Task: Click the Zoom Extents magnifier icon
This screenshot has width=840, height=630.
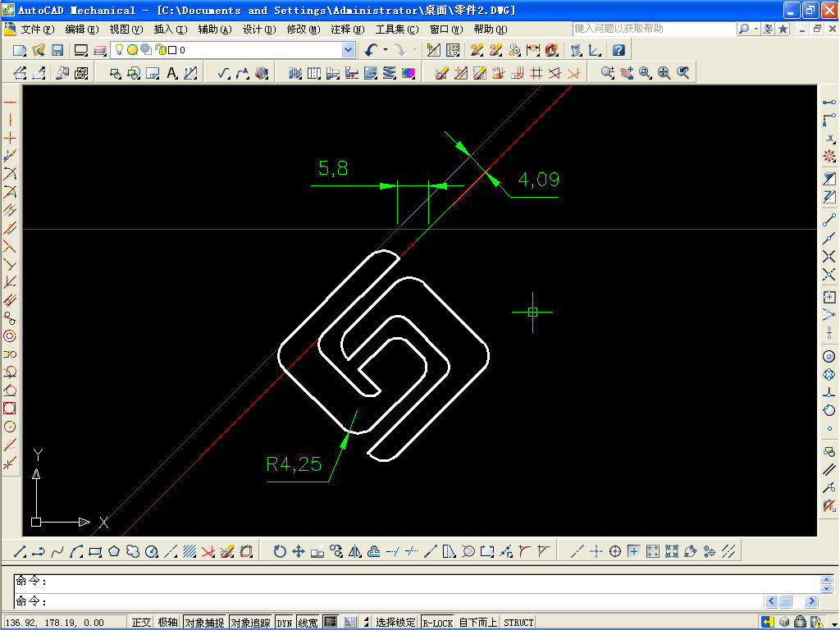Action: [664, 73]
